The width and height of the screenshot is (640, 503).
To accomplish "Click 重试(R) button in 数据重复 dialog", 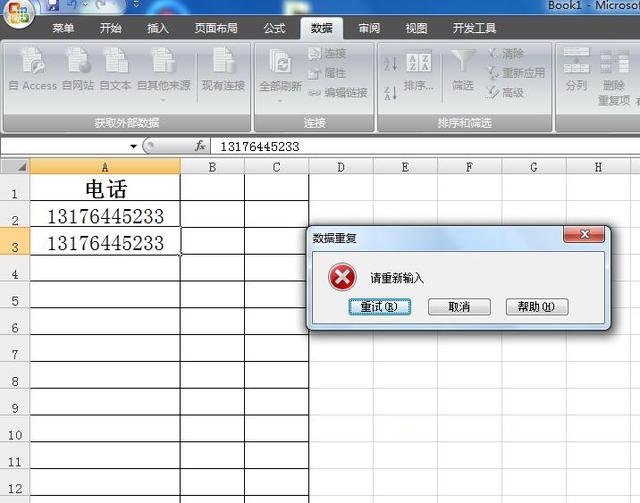I will click(380, 307).
